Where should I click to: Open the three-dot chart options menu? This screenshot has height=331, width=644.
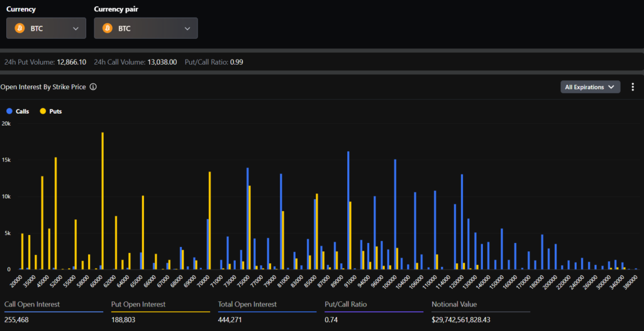tap(632, 87)
